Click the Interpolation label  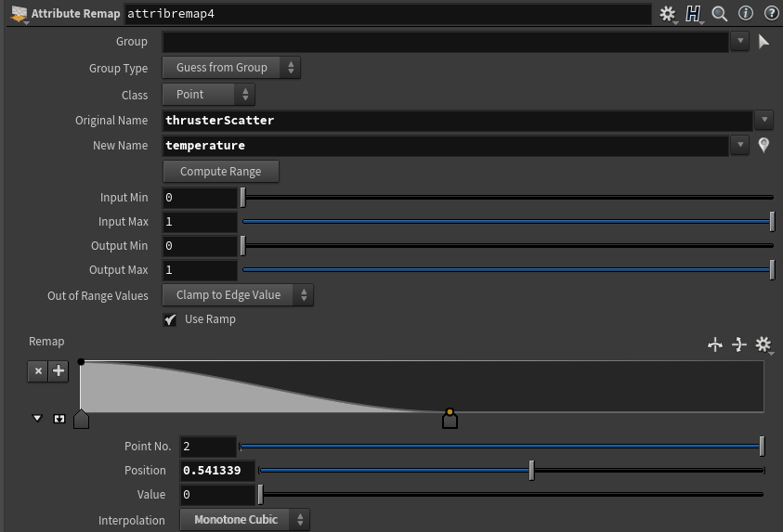click(x=131, y=521)
